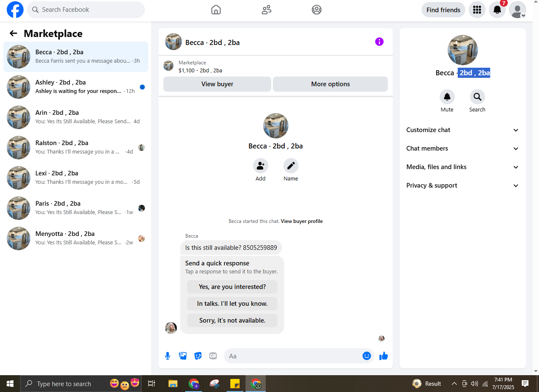Screen dimensions: 539x392
Task: Attach a photo or file
Action: point(183,356)
